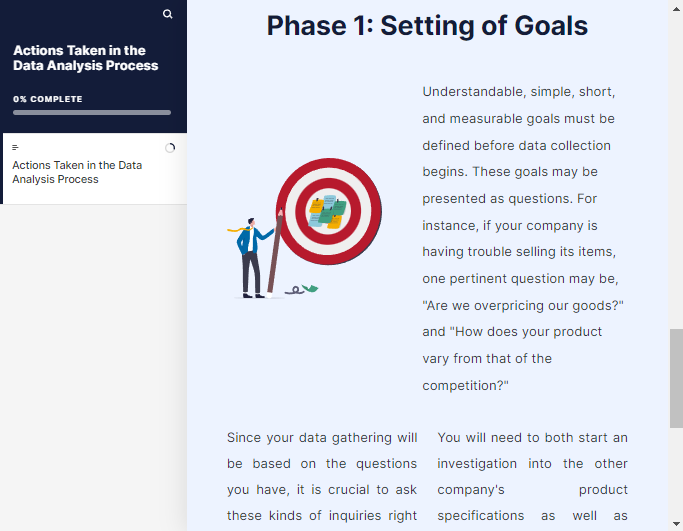683x531 pixels.
Task: Click the paragraph starting You will need to both
Action: [x=532, y=476]
